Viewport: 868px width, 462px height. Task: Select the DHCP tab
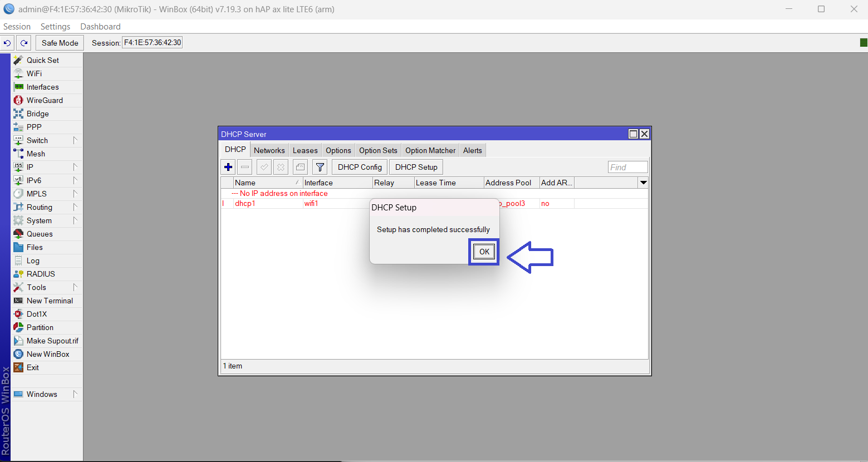pos(236,150)
